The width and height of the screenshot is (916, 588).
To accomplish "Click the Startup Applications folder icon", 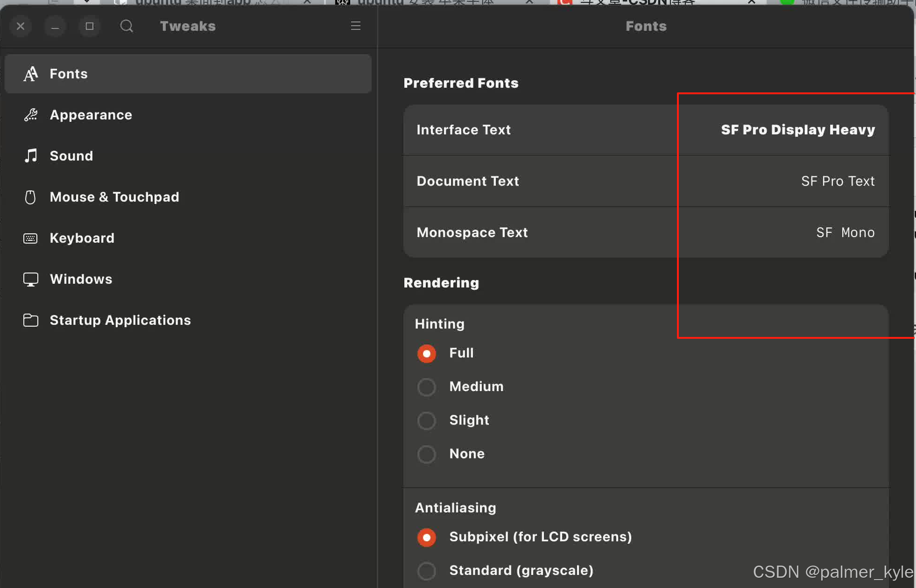I will tap(31, 320).
